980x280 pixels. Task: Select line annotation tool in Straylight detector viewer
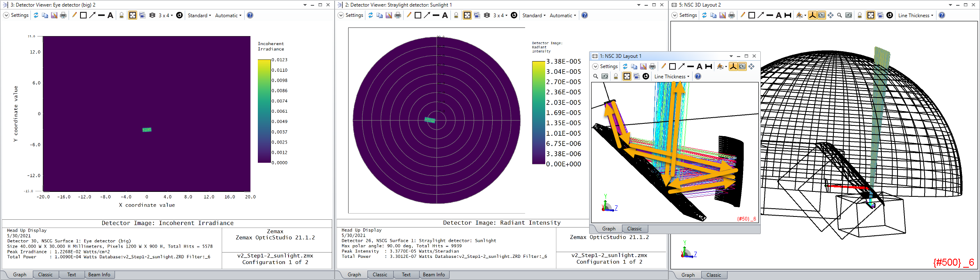click(436, 15)
